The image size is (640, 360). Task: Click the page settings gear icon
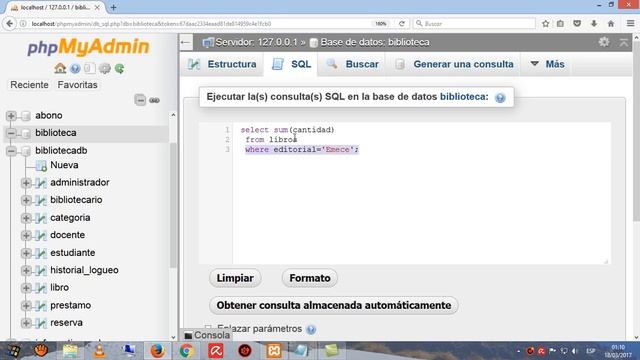click(x=604, y=42)
